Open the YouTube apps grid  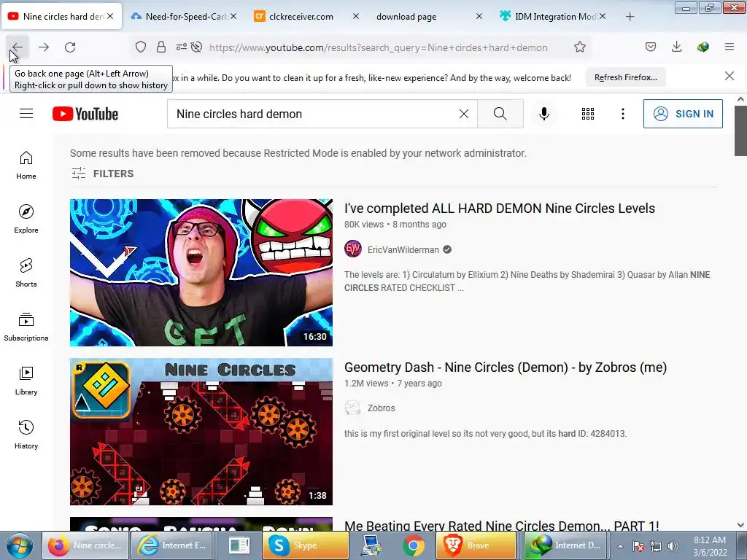(x=588, y=114)
